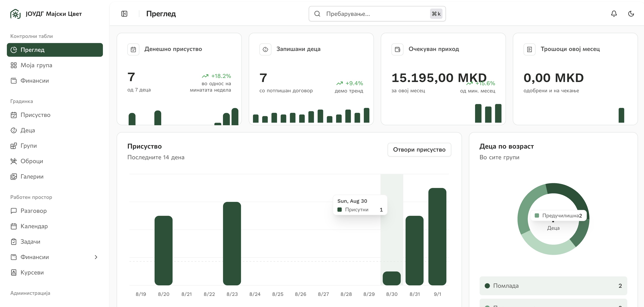Expand Финансии chevron under Работен простор
Image resolution: width=644 pixels, height=307 pixels.
[x=96, y=257]
